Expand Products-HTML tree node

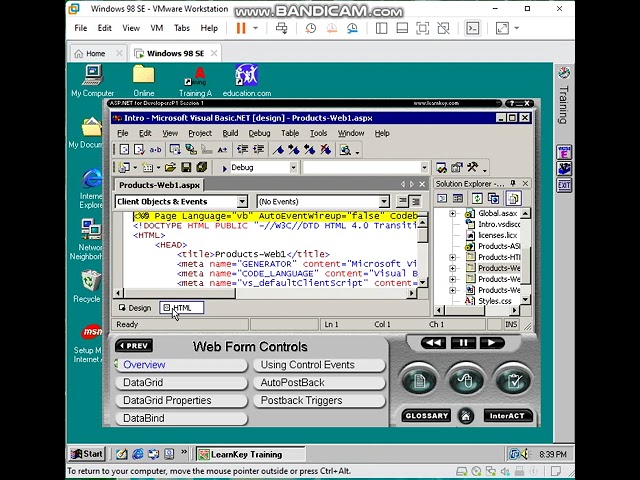click(452, 257)
